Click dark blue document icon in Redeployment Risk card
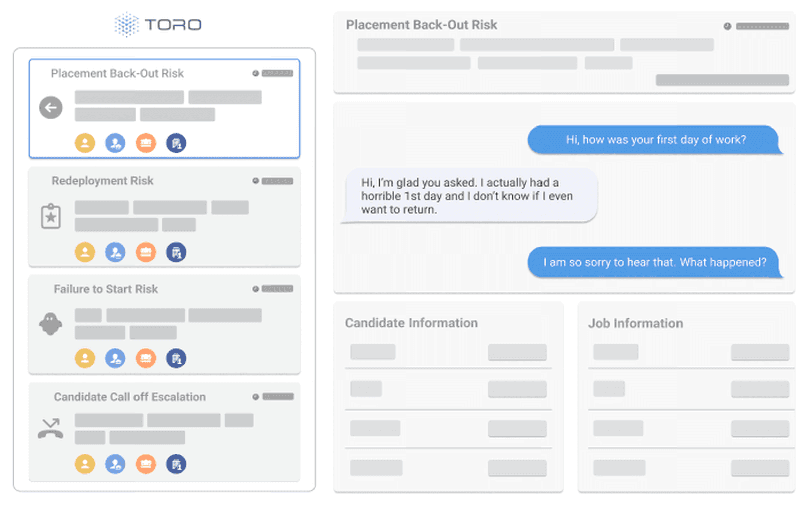 pos(176,252)
